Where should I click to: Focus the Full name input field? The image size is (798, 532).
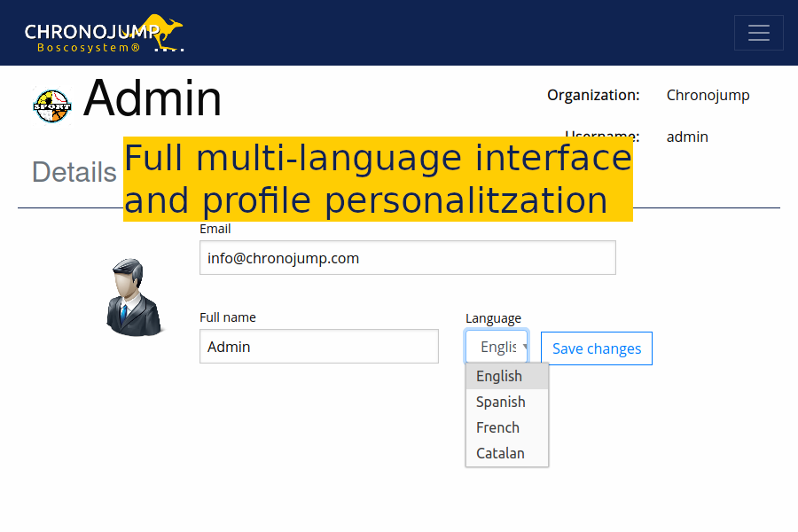click(319, 346)
